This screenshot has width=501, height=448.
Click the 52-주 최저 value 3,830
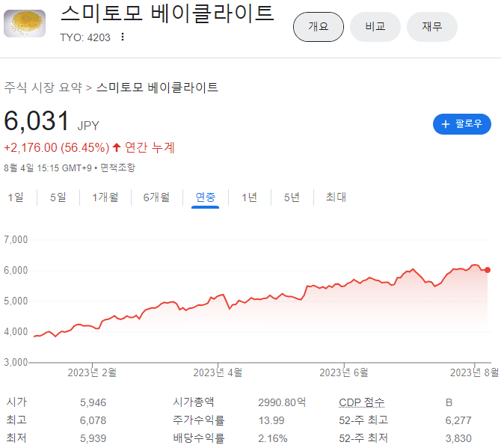click(x=458, y=438)
